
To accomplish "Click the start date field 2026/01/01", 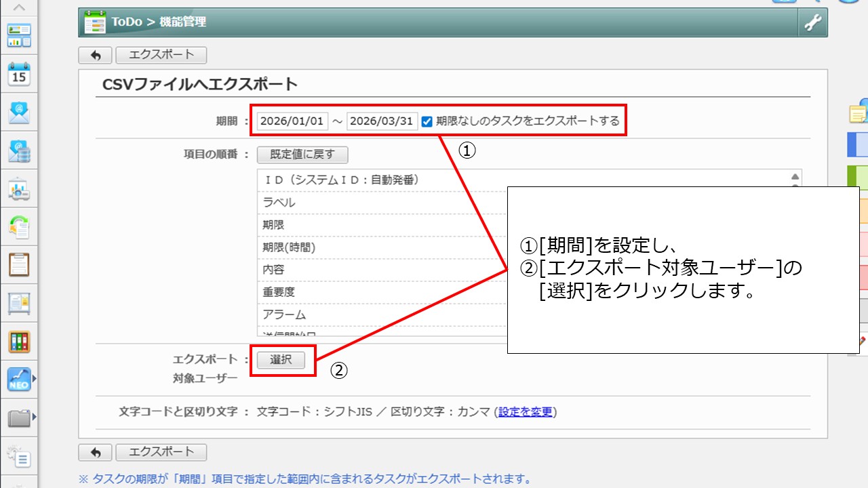I will click(292, 122).
